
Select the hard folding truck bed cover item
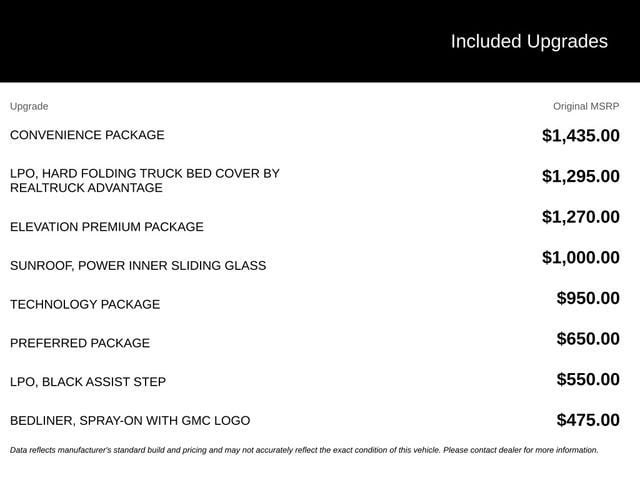[x=145, y=180]
